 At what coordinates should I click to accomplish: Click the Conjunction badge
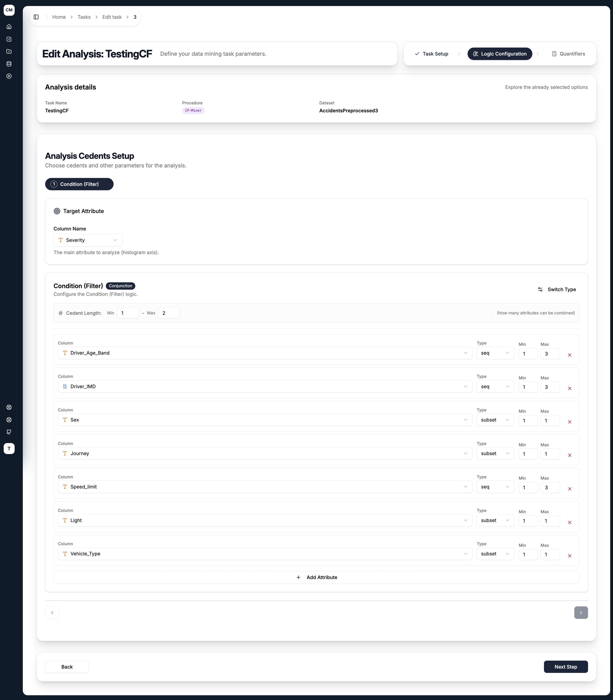point(120,286)
